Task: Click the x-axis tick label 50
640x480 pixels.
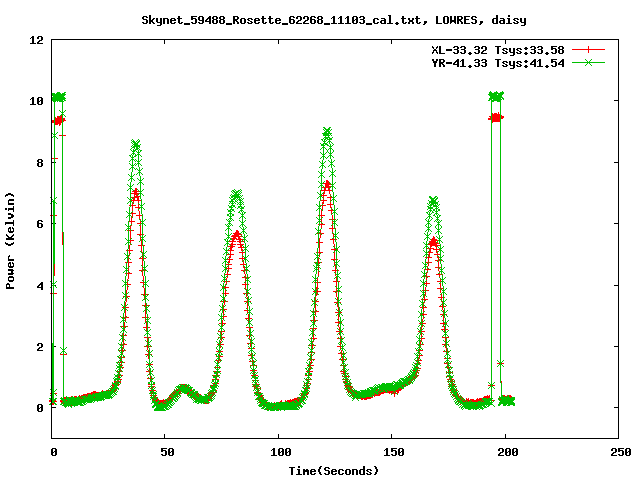Action: click(167, 452)
